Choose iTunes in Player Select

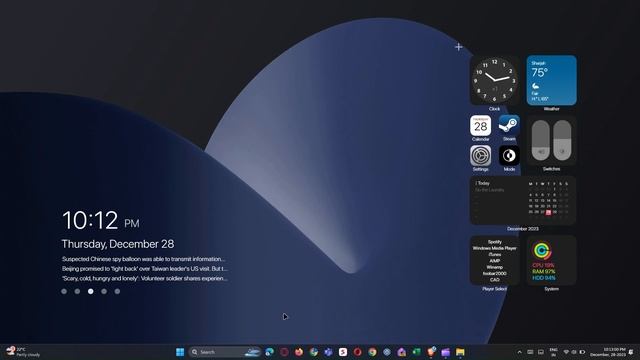coord(495,254)
